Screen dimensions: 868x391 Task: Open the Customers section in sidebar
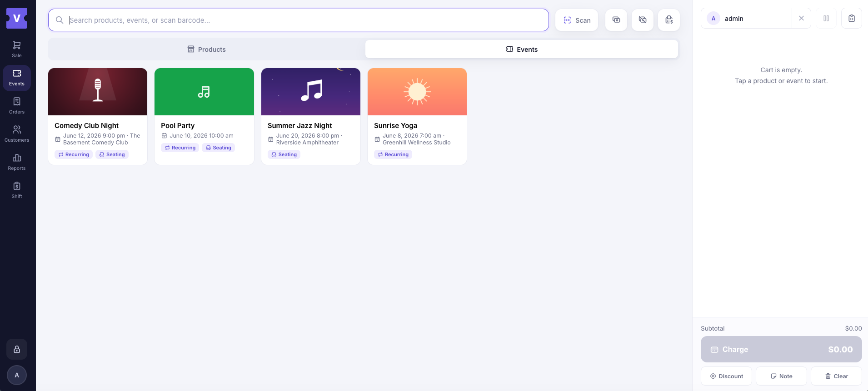(17, 134)
